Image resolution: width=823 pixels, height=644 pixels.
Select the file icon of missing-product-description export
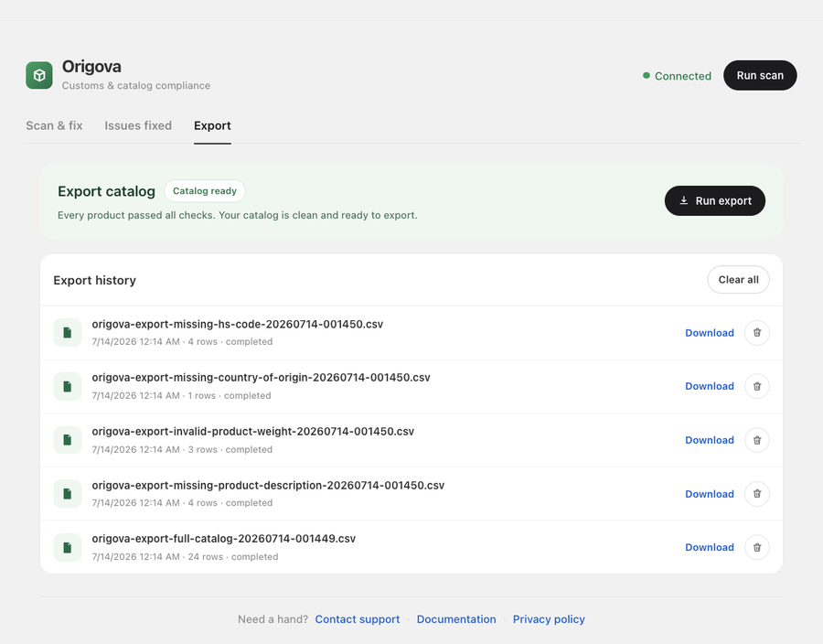click(x=67, y=494)
